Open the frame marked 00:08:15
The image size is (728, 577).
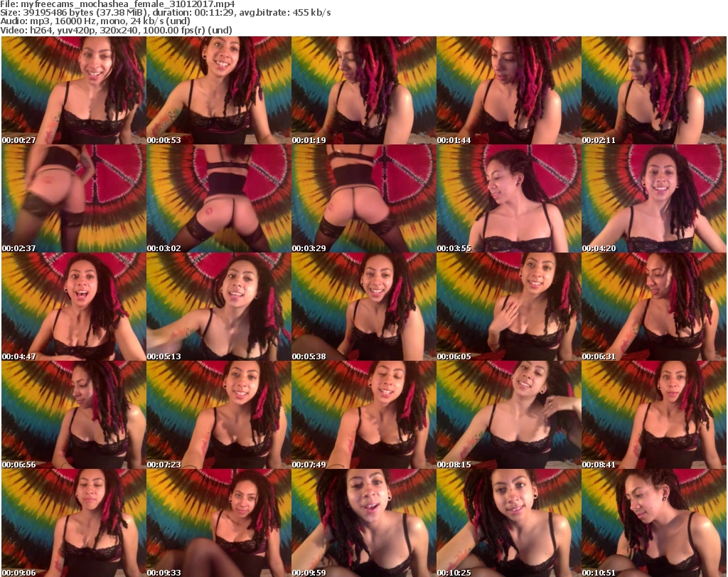[x=508, y=415]
